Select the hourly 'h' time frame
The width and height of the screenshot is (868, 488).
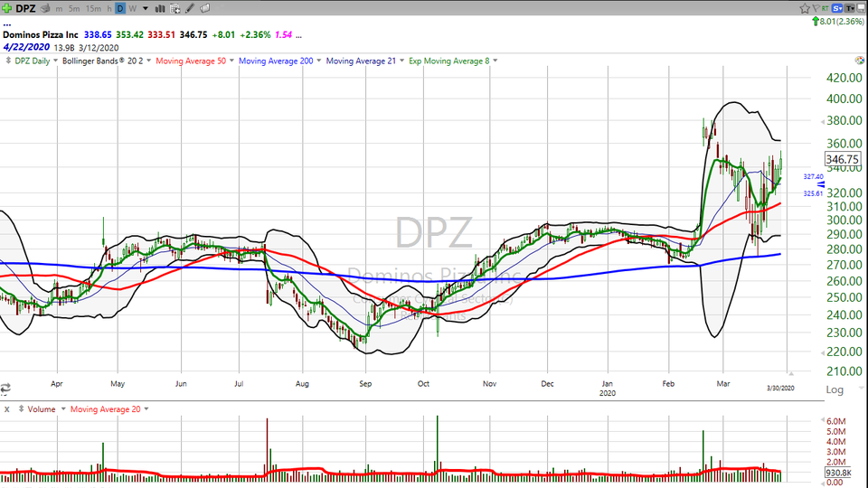click(x=109, y=8)
